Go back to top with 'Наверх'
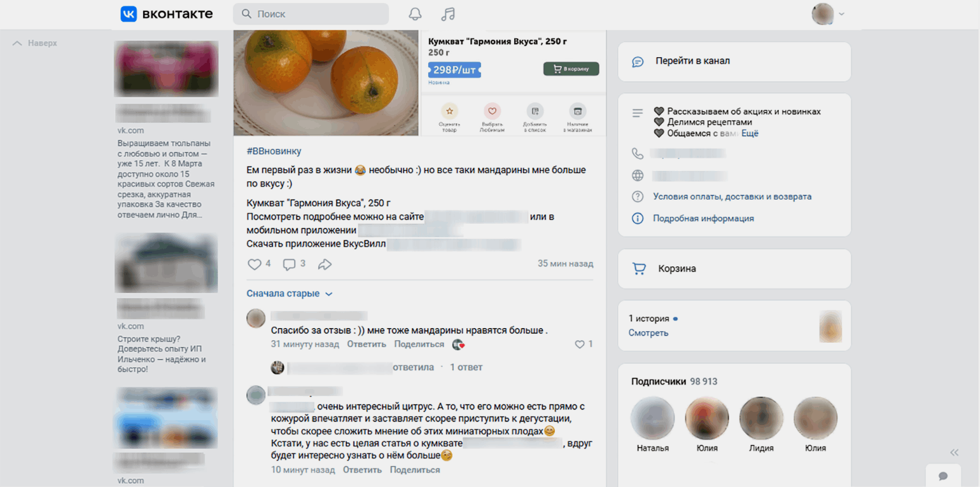Screen dimensions: 980x487 coord(35,43)
